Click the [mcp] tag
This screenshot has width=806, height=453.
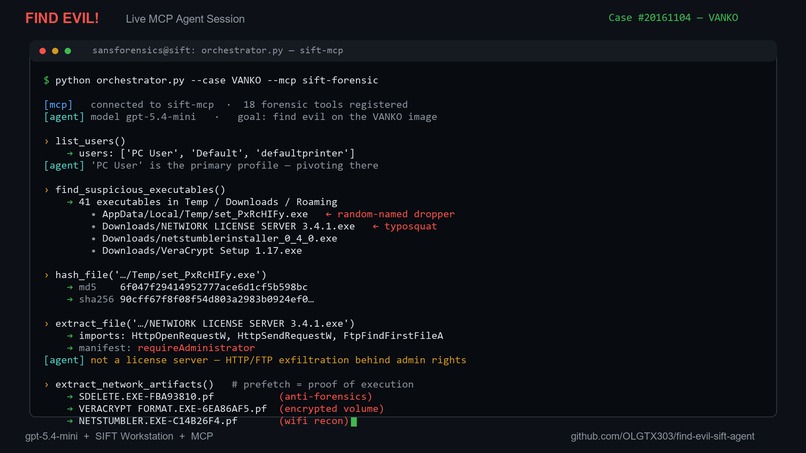[x=58, y=104]
